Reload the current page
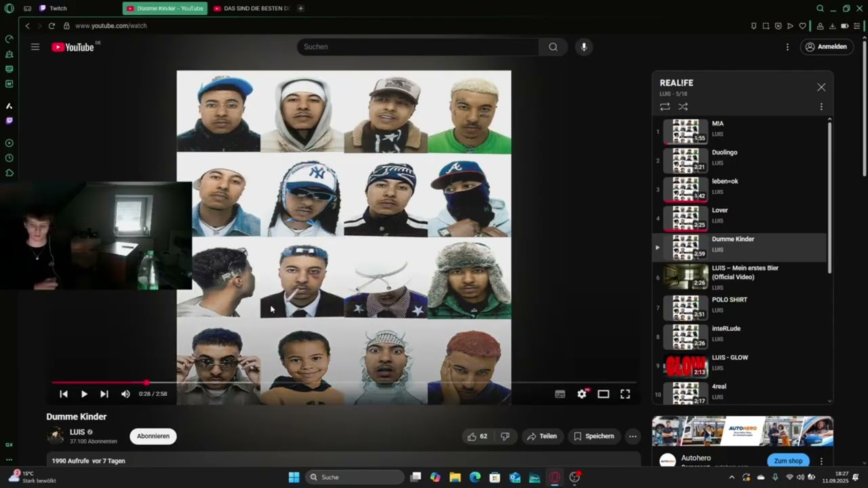 pyautogui.click(x=52, y=26)
